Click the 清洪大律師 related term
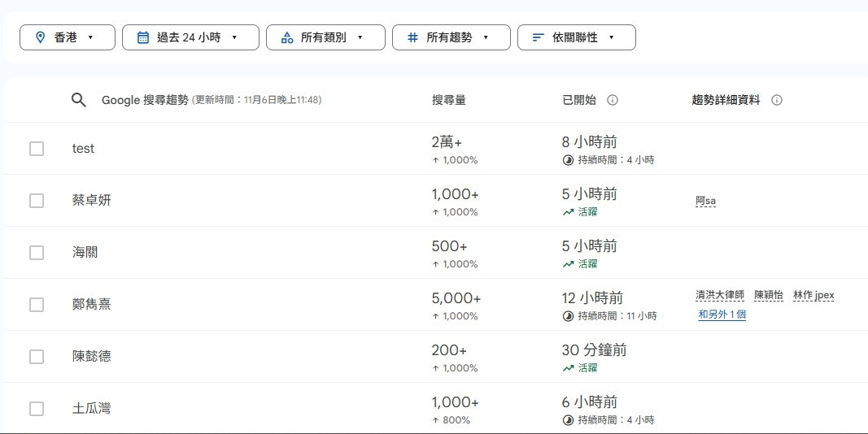868x434 pixels. pos(719,295)
